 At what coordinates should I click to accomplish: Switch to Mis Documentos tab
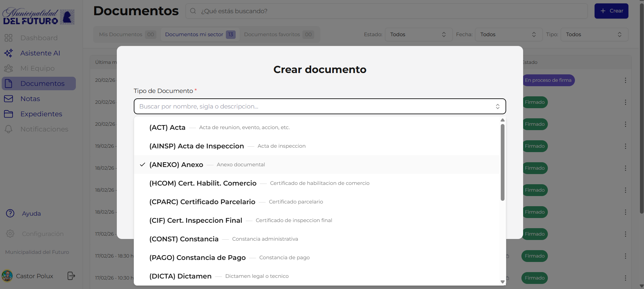point(121,34)
